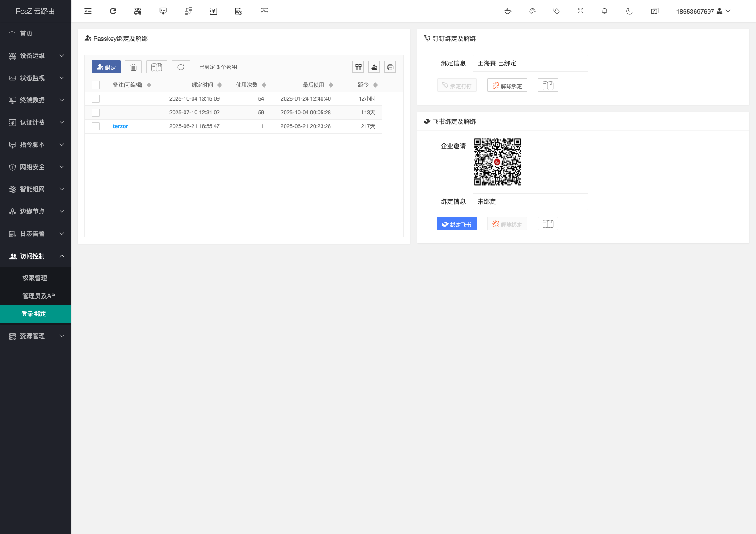This screenshot has width=756, height=534.
Task: Scan the Feishu enterprise invitation QR code
Action: point(497,162)
